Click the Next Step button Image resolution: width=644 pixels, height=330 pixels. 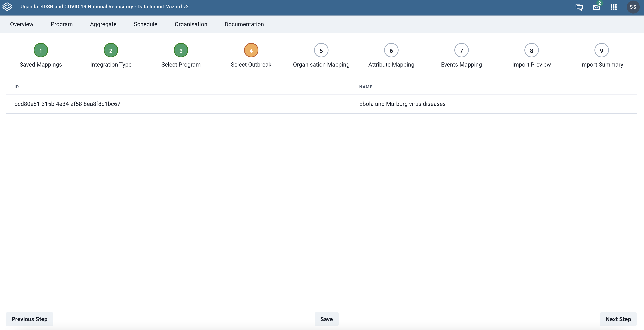(x=618, y=319)
